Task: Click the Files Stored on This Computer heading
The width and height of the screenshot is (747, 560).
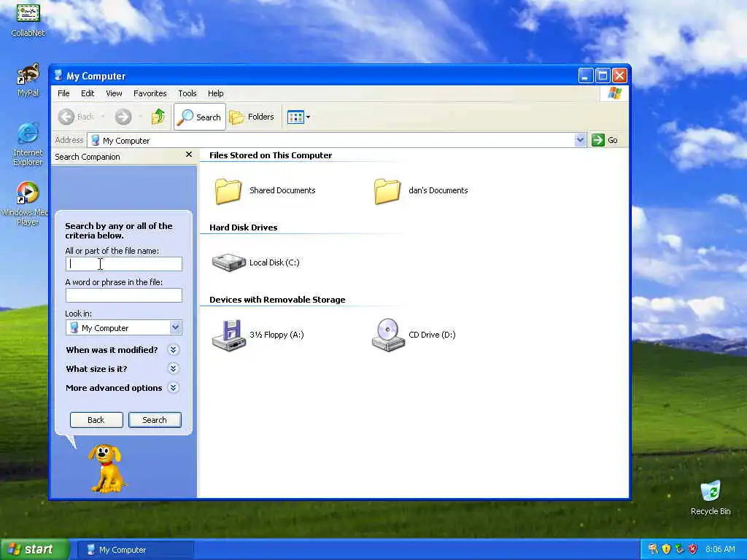Action: 271,155
